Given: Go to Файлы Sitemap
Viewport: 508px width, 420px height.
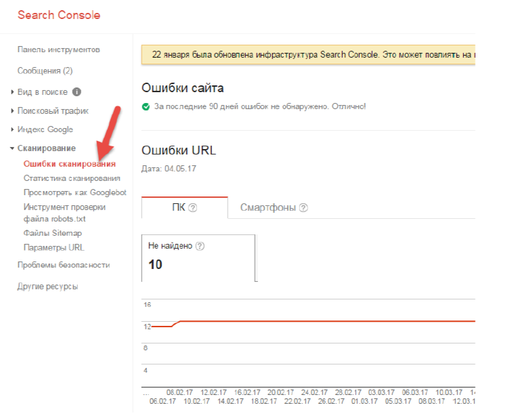Looking at the screenshot, I should (x=52, y=233).
